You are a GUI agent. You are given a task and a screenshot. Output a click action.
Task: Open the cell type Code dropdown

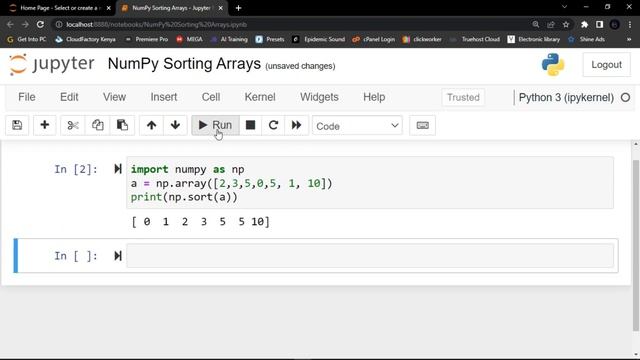[357, 126]
